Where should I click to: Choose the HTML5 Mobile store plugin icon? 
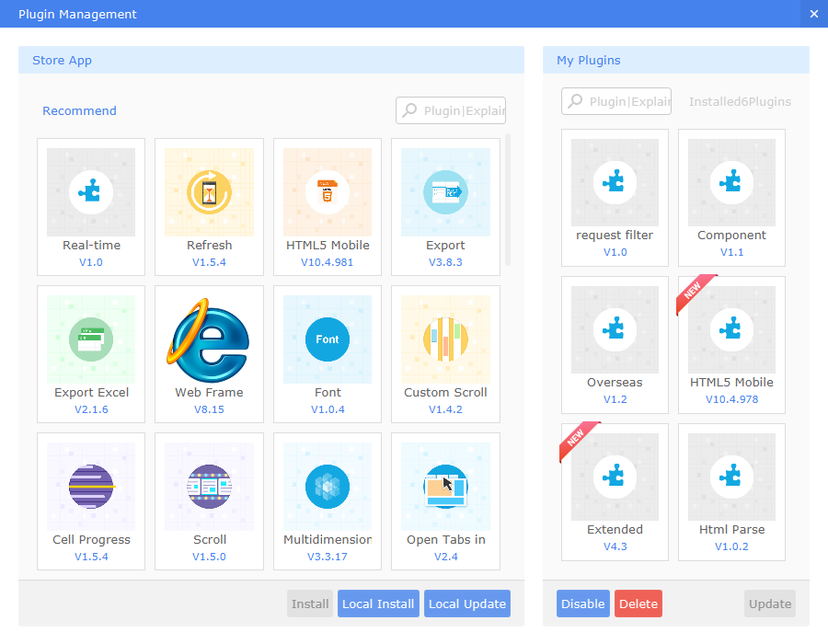328,192
